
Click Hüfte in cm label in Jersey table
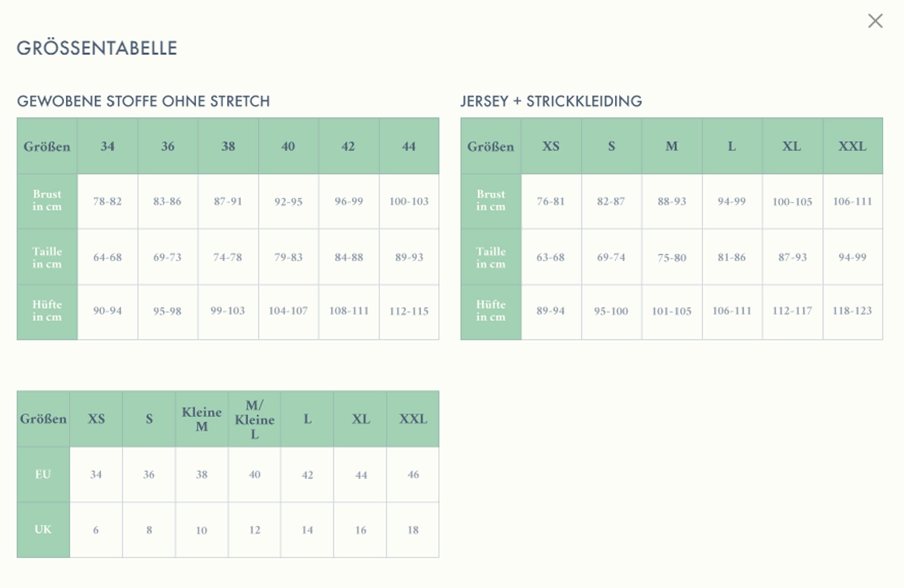click(491, 311)
